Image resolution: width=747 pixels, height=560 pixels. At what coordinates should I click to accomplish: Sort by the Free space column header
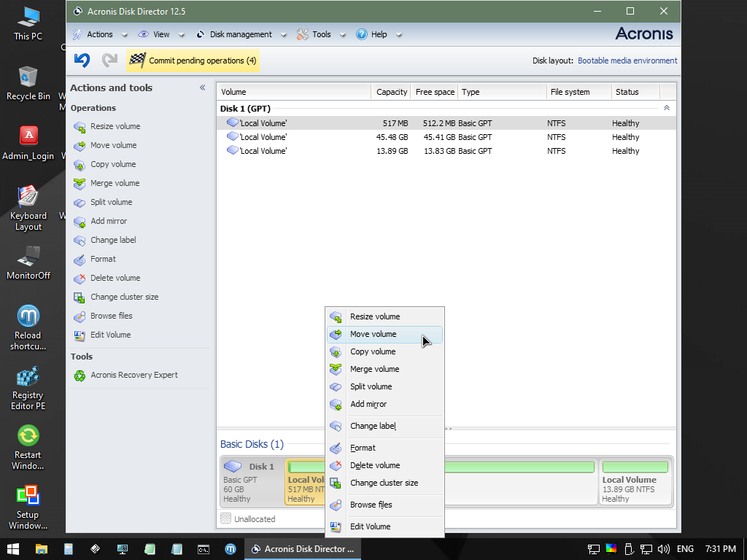tap(434, 92)
